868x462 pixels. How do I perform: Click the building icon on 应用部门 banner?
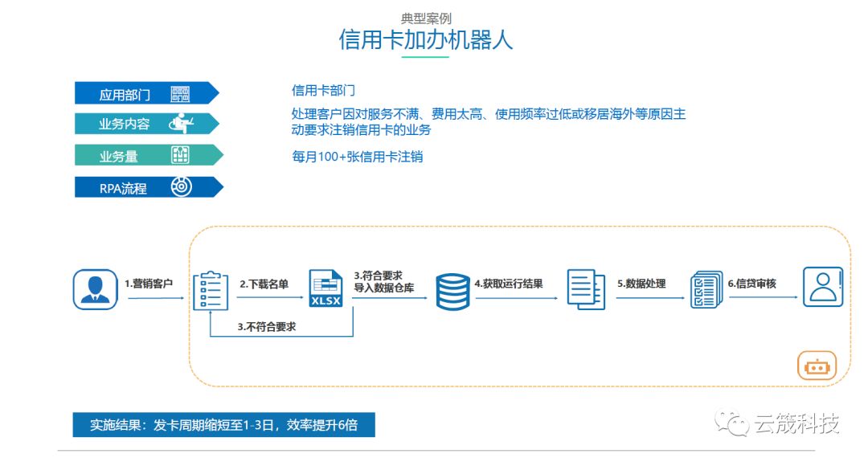(180, 94)
